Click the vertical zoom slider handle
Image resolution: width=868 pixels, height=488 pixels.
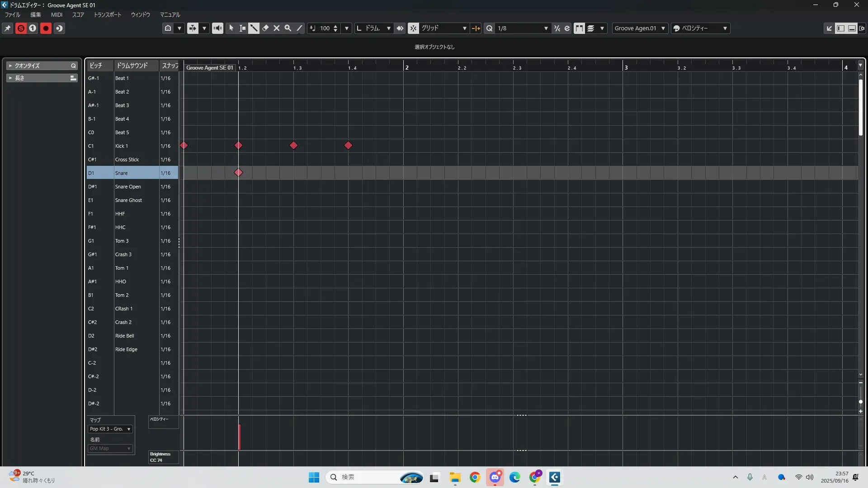pos(860,402)
